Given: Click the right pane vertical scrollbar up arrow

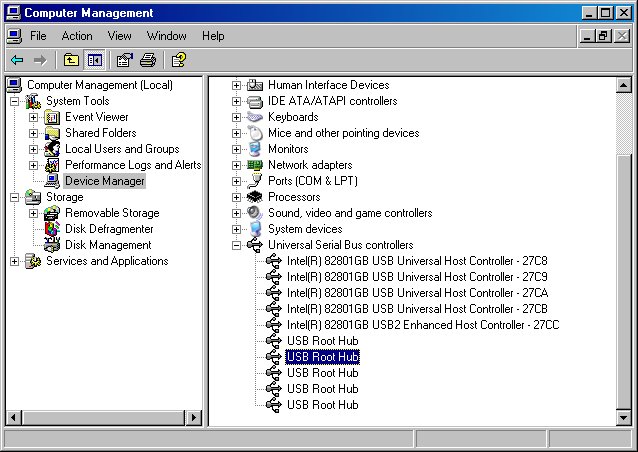Looking at the screenshot, I should tap(624, 84).
